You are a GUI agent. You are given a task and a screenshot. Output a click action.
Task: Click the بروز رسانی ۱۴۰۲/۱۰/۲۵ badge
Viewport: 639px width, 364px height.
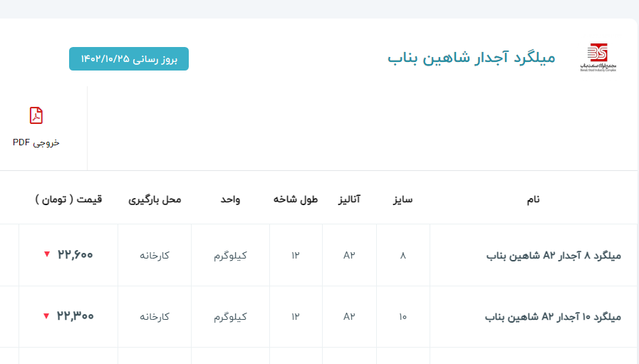tap(129, 59)
